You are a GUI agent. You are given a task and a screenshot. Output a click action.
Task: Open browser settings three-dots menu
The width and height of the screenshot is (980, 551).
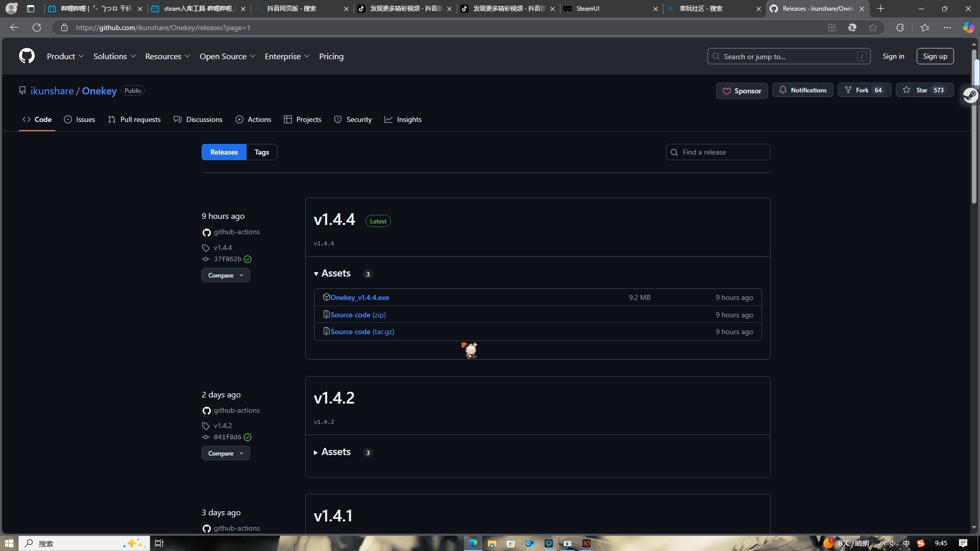[x=947, y=28]
